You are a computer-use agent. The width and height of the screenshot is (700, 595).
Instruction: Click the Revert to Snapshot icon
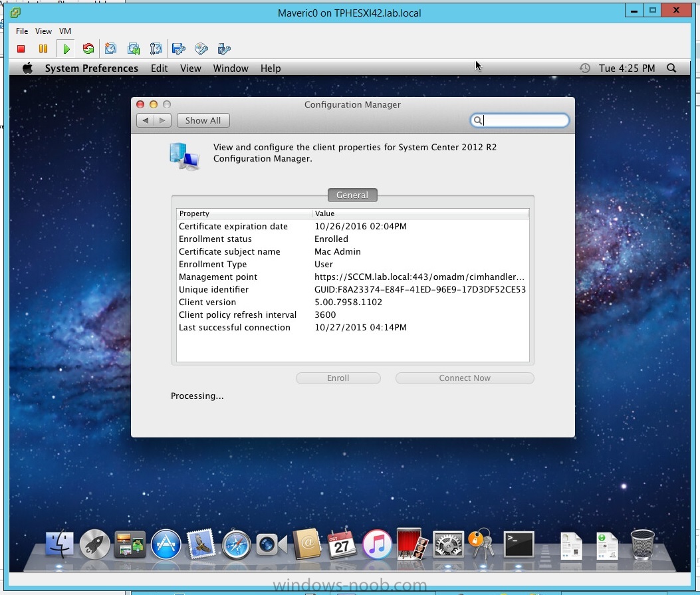coord(133,49)
